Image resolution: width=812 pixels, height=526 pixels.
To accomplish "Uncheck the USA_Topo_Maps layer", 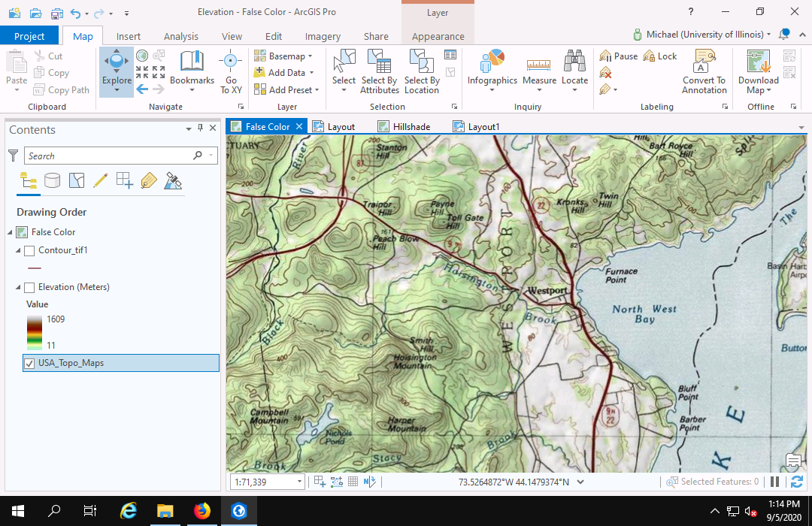I will (29, 363).
